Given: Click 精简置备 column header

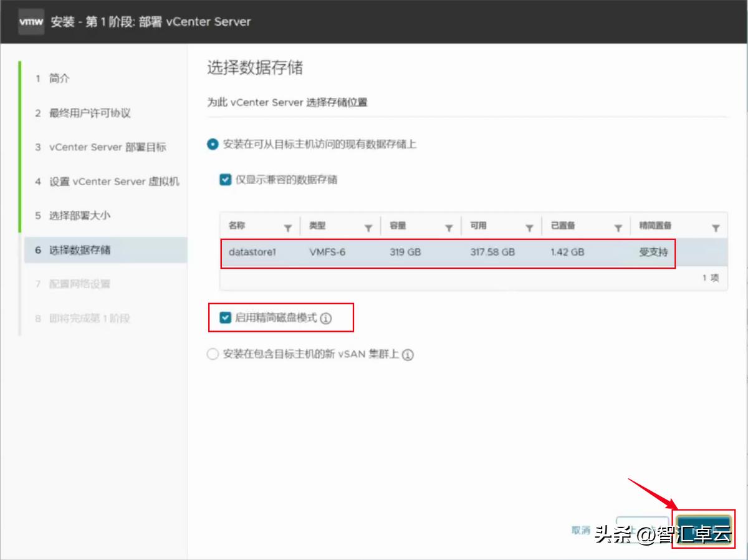Looking at the screenshot, I should (x=655, y=226).
